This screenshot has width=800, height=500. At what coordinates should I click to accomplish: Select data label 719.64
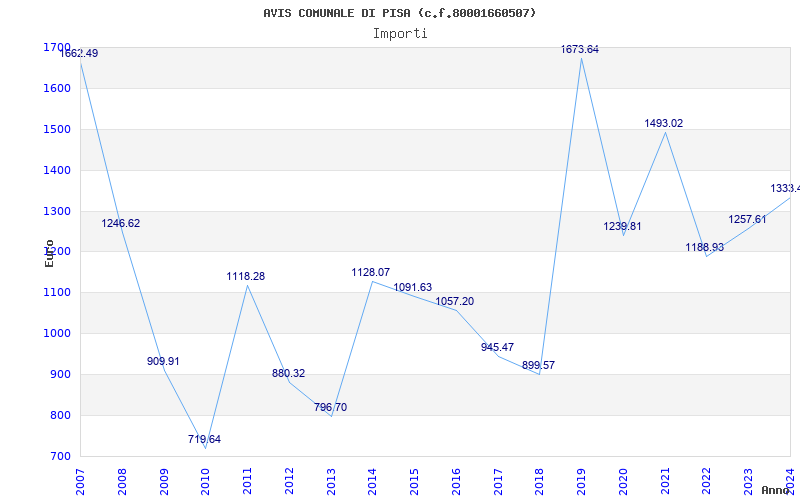[204, 439]
